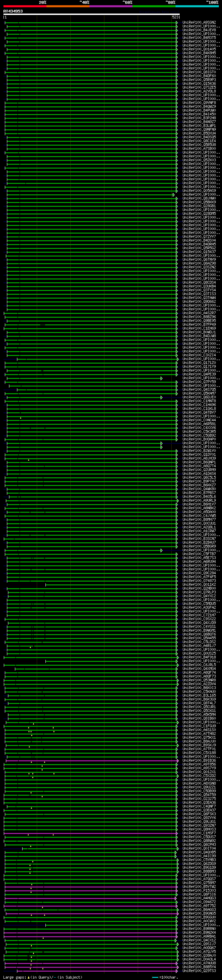The width and height of the screenshot is (222, 980).
Task: Open hit UniRef100_Q8IGT0
Action: pos(199,72)
